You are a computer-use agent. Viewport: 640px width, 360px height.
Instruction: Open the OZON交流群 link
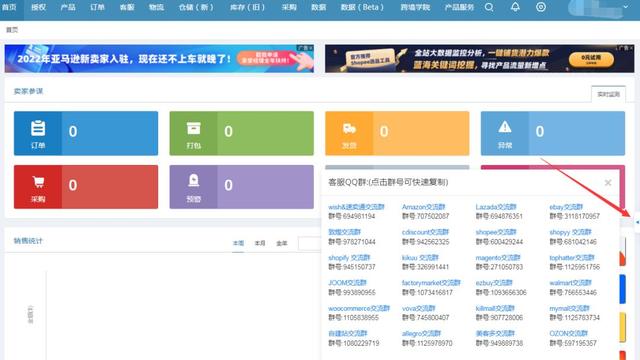point(569,333)
